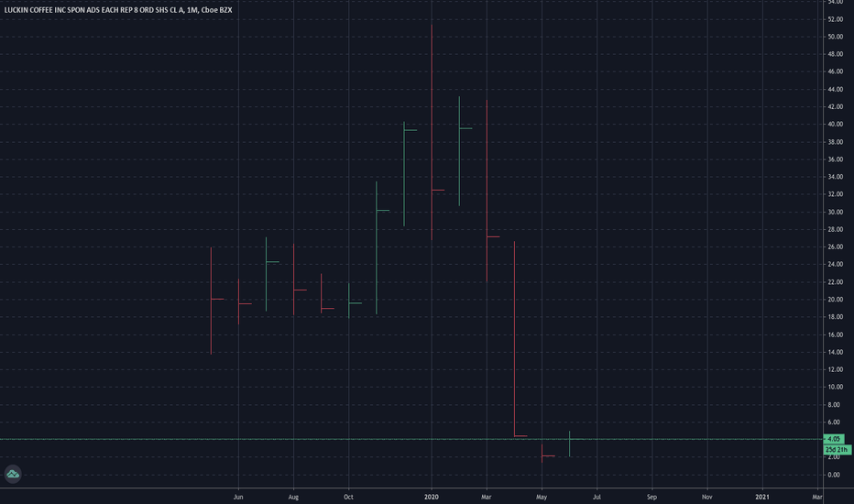Click the 44.00 price axis label
The image size is (854, 504).
click(835, 90)
